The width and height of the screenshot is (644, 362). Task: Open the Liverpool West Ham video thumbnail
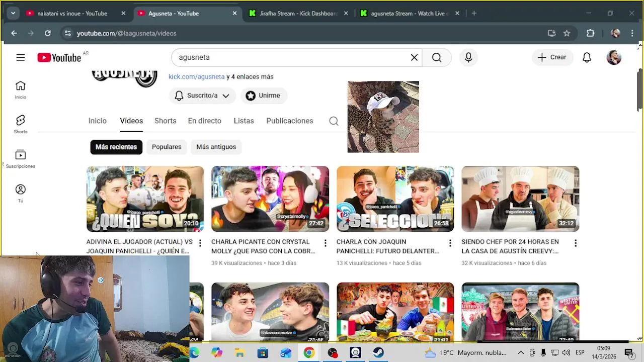pos(520,312)
